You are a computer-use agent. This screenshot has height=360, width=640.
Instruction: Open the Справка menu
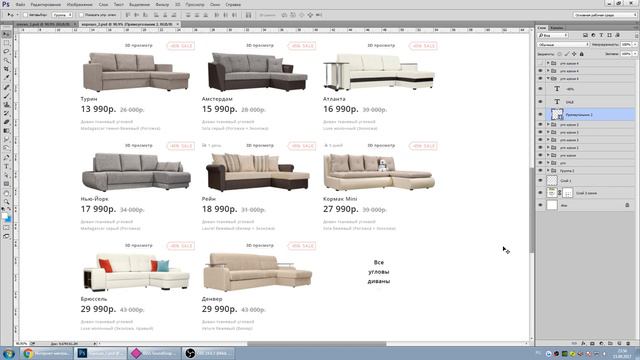[x=233, y=4]
